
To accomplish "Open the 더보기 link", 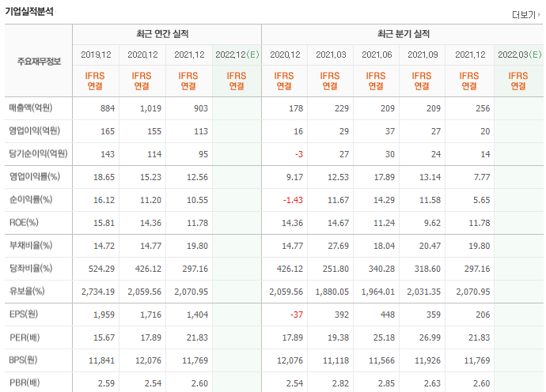I will click(523, 15).
